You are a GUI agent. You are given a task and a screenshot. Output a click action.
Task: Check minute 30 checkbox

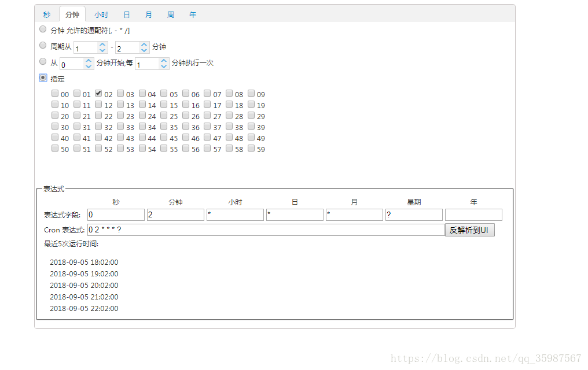[55, 126]
